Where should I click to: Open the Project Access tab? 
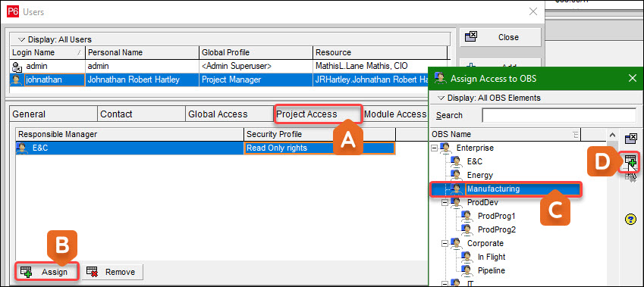click(x=318, y=114)
